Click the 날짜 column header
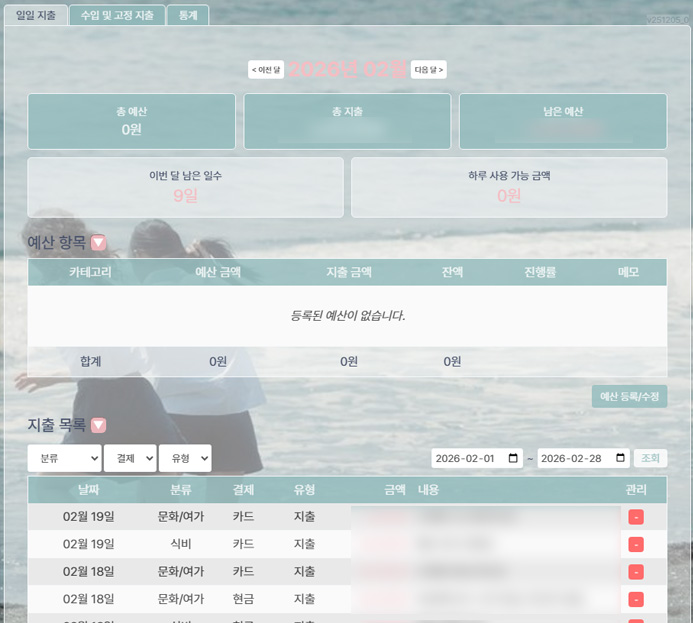Image resolution: width=693 pixels, height=623 pixels. click(x=88, y=490)
